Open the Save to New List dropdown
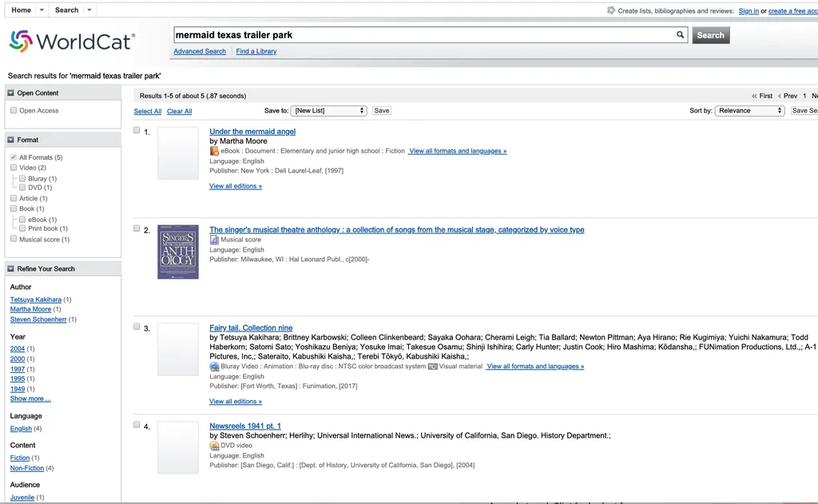This screenshot has width=818, height=504. point(328,110)
